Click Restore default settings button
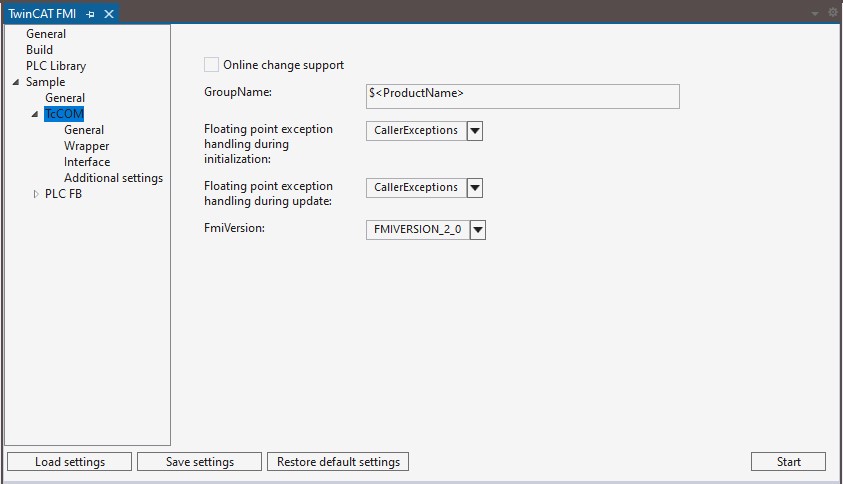 pos(338,462)
